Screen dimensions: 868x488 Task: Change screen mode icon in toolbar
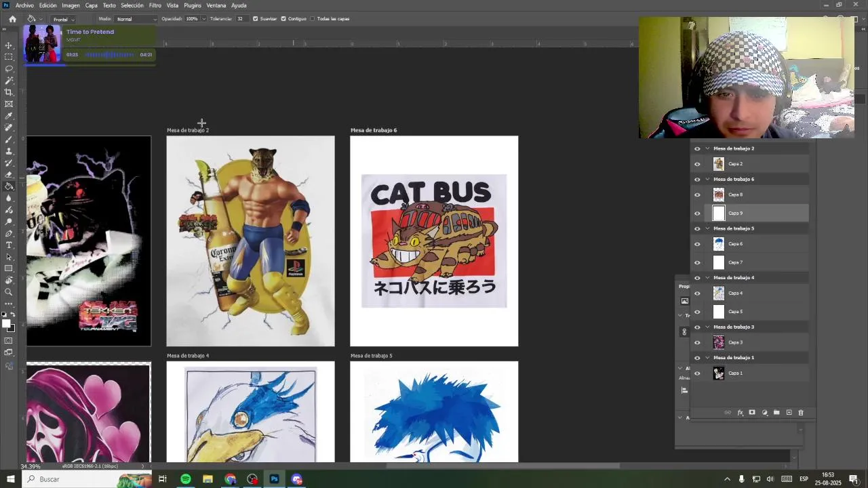[x=9, y=352]
